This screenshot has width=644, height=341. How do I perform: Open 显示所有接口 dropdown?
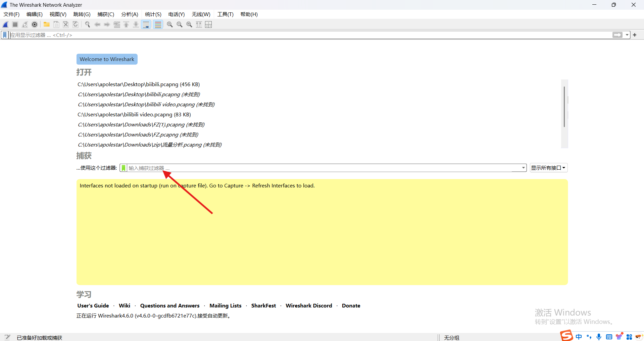click(549, 168)
